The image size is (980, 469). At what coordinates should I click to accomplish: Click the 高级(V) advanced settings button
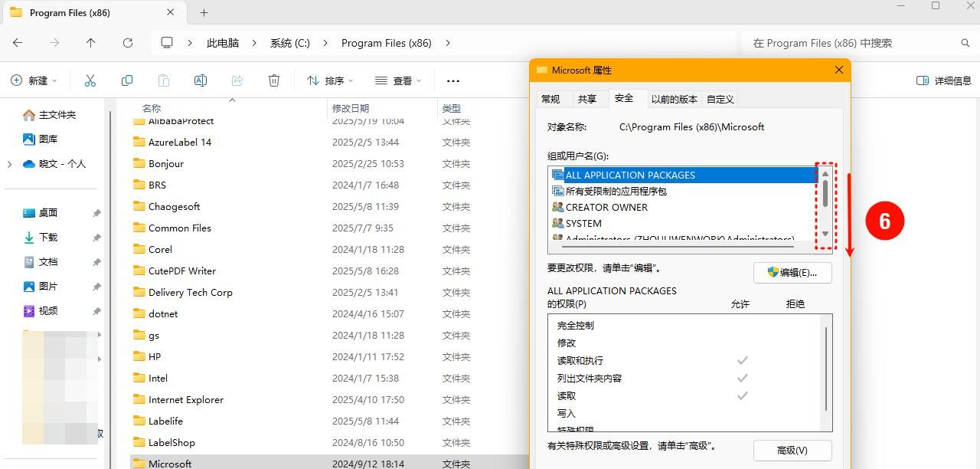click(792, 450)
